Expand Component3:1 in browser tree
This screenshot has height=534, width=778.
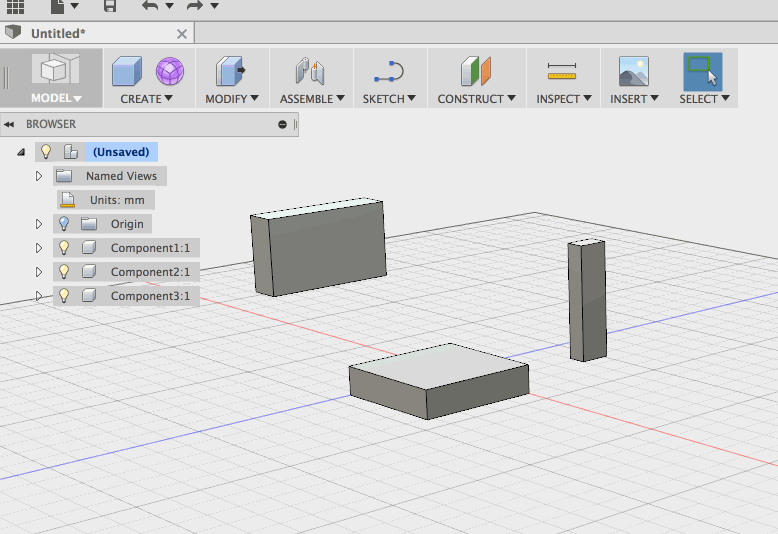[39, 296]
